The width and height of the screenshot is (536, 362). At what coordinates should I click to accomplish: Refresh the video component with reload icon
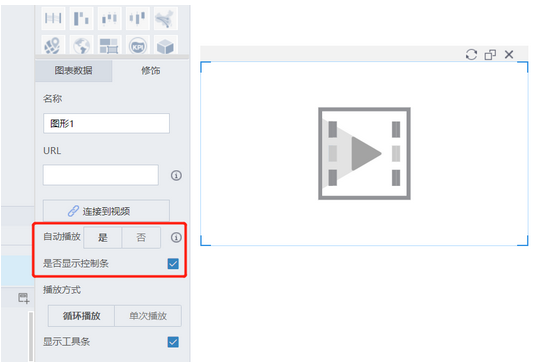[471, 54]
